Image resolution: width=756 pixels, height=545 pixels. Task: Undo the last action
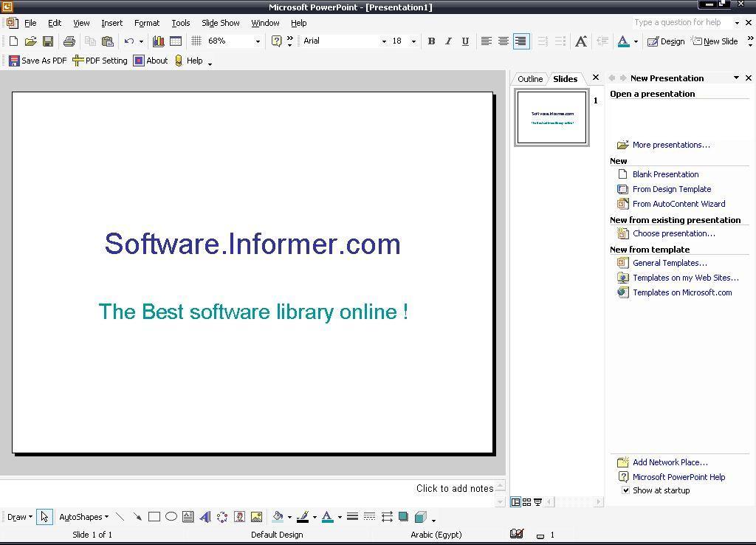tap(128, 41)
